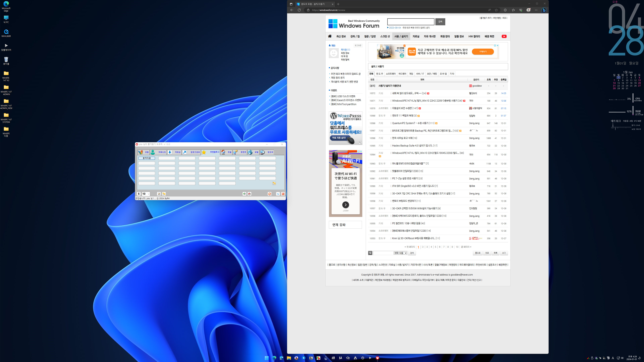The height and width of the screenshot is (362, 644).
Task: Filter the board by 윈도우 category
Action: 380,74
